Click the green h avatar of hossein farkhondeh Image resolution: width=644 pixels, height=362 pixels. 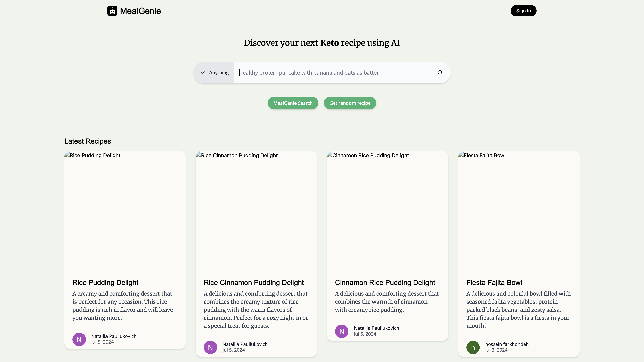(x=473, y=347)
